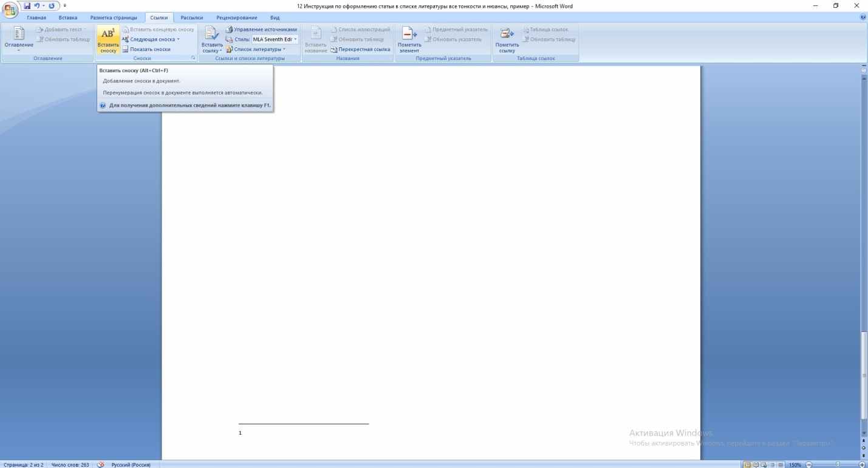Save document via quick access toolbar
The width and height of the screenshot is (868, 468).
[27, 6]
